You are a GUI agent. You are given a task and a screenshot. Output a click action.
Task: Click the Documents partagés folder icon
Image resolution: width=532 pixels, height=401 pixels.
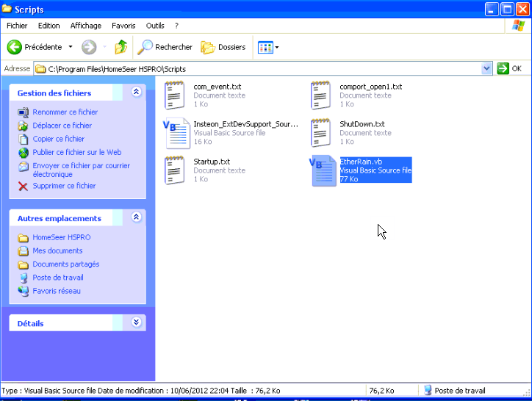point(23,264)
